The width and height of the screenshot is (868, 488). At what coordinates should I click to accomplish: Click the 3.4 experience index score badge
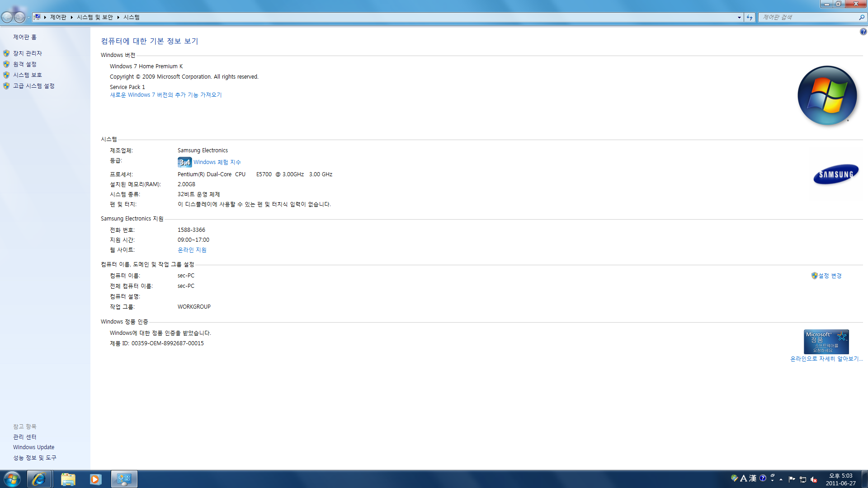tap(184, 162)
